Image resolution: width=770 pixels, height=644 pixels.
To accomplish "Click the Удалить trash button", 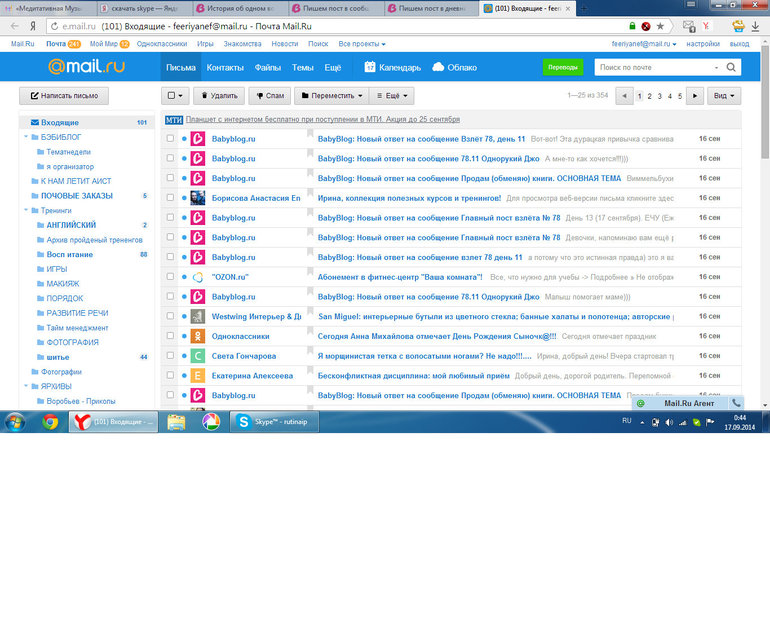I will 217,96.
